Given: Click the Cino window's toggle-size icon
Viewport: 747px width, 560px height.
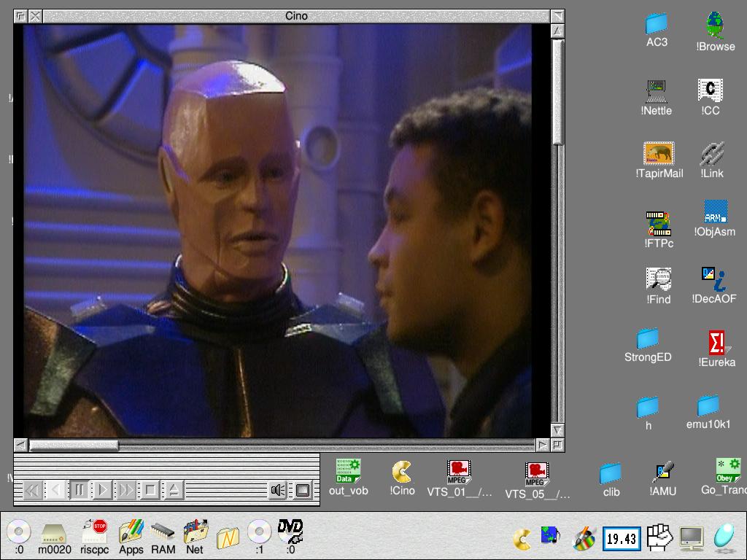Looking at the screenshot, I should click(x=558, y=16).
